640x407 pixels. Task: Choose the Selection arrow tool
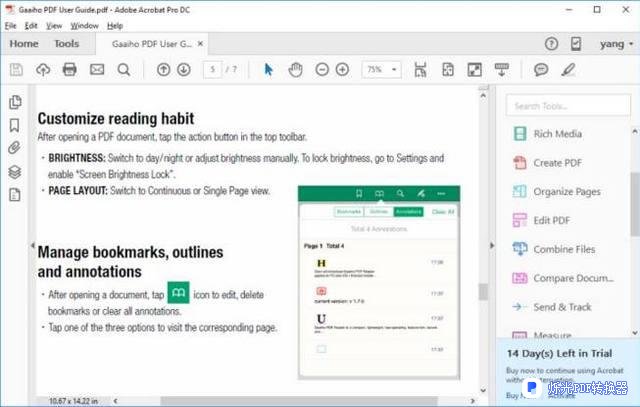[x=268, y=70]
